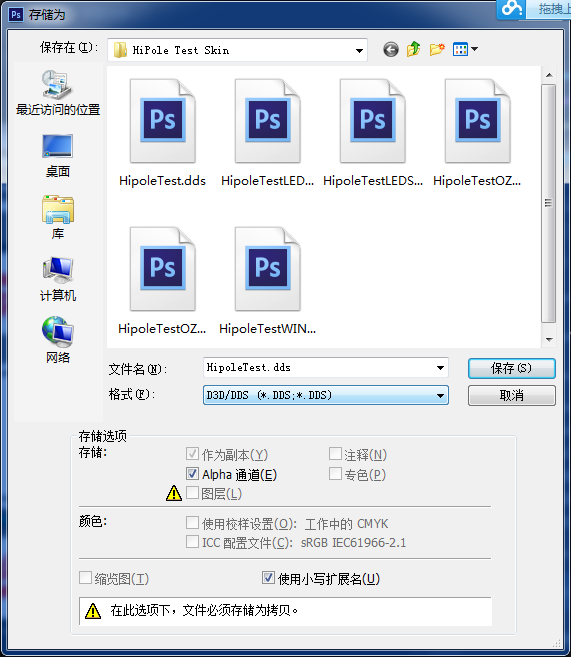This screenshot has height=657, width=571.
Task: Click the Back navigation arrow icon
Action: tap(390, 50)
